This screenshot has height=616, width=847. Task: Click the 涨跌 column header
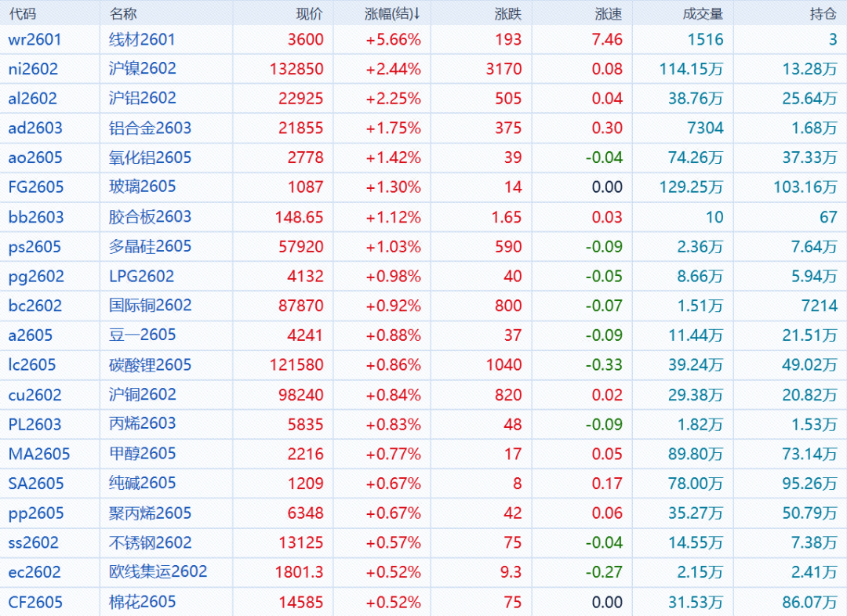508,13
